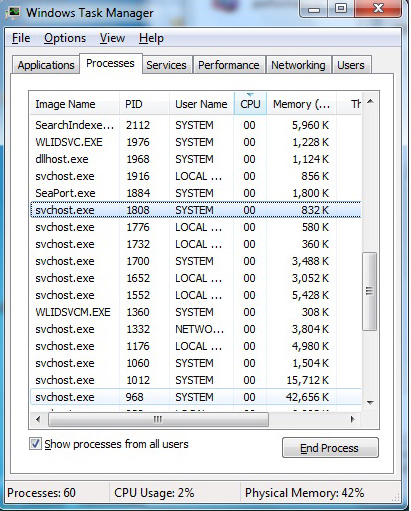Viewport: 411px width, 511px height.
Task: Select the SeaPort.exe process
Action: (x=196, y=193)
